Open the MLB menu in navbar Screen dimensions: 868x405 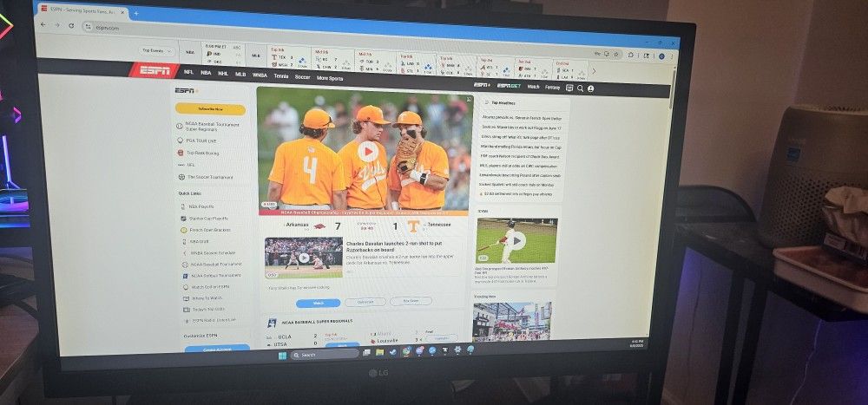tap(240, 74)
